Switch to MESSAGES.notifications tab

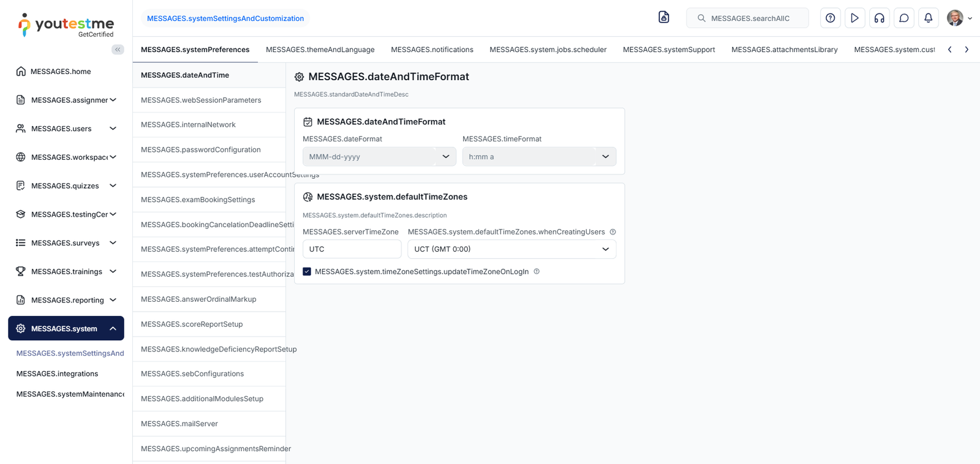432,50
